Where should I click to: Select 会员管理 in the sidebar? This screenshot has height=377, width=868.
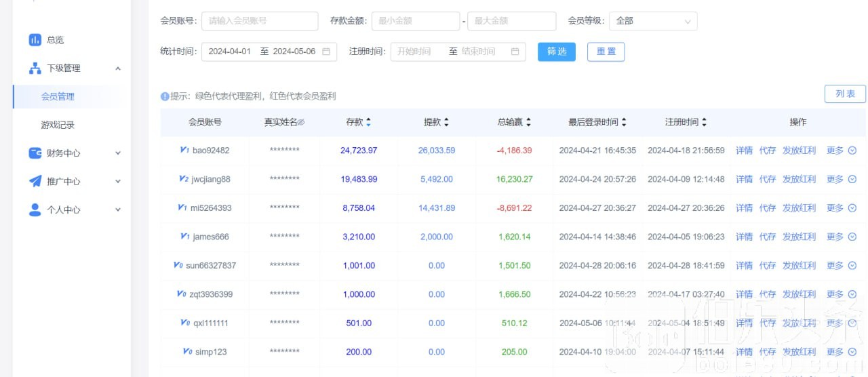click(58, 96)
